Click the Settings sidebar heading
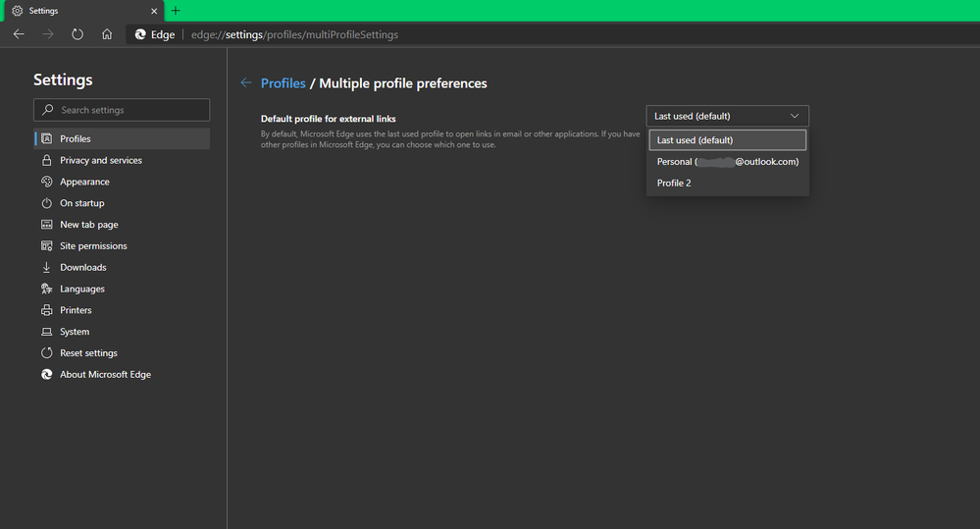 (63, 80)
